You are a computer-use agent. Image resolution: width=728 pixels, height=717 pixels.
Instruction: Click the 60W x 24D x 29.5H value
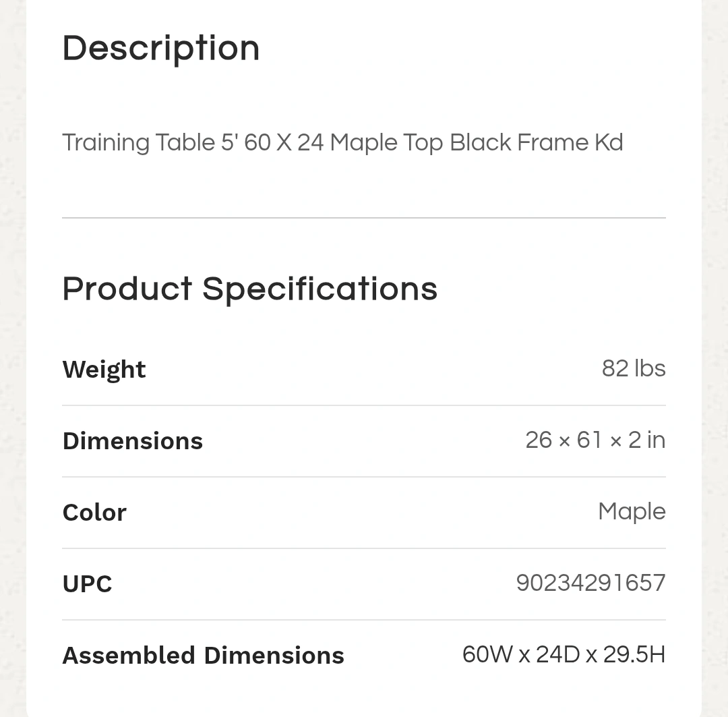click(x=564, y=655)
